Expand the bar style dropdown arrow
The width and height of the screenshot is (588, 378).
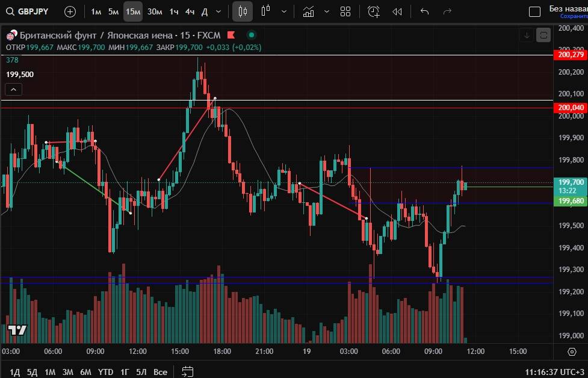[x=283, y=11]
